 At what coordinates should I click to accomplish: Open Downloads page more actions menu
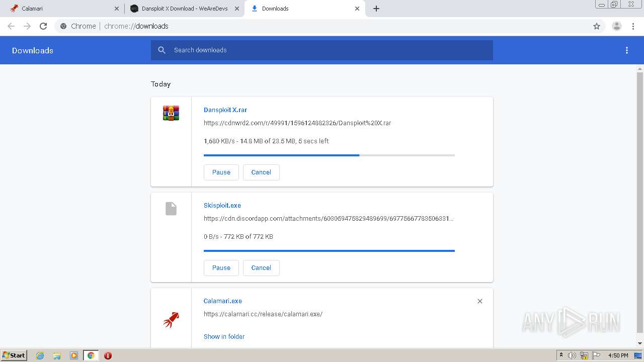coord(627,50)
